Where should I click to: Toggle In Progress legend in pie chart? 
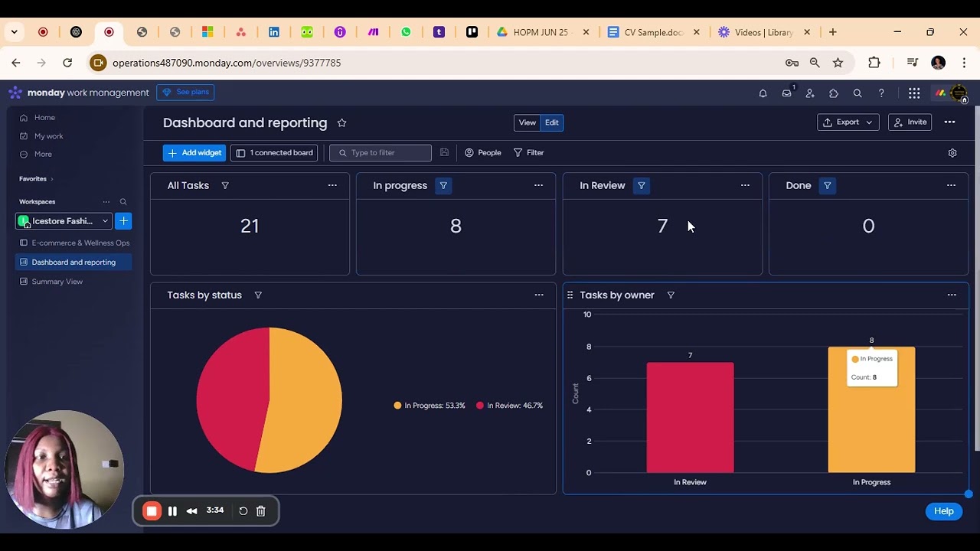click(430, 406)
